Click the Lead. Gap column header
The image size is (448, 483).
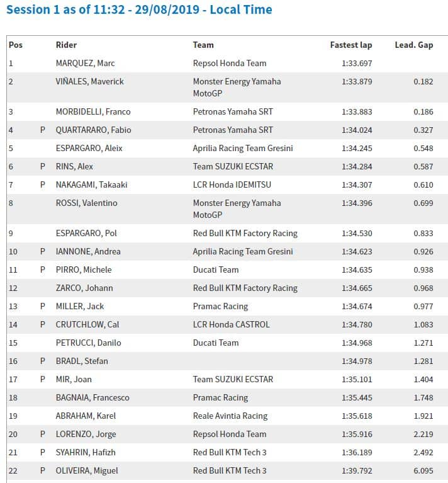click(413, 45)
